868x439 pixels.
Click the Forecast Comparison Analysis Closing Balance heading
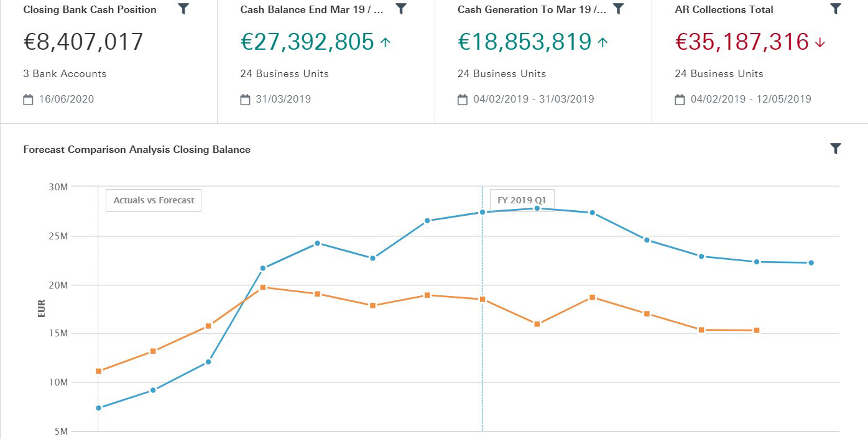point(136,149)
